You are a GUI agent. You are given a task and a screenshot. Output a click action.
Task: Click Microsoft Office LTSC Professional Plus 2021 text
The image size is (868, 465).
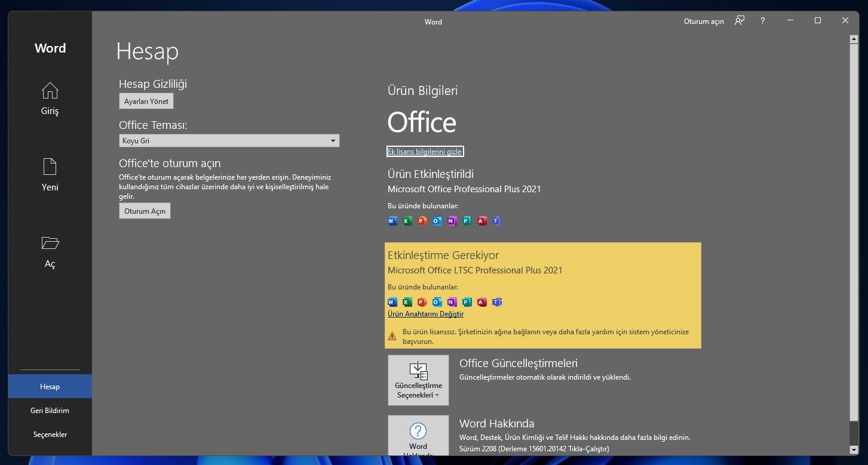[x=475, y=270]
